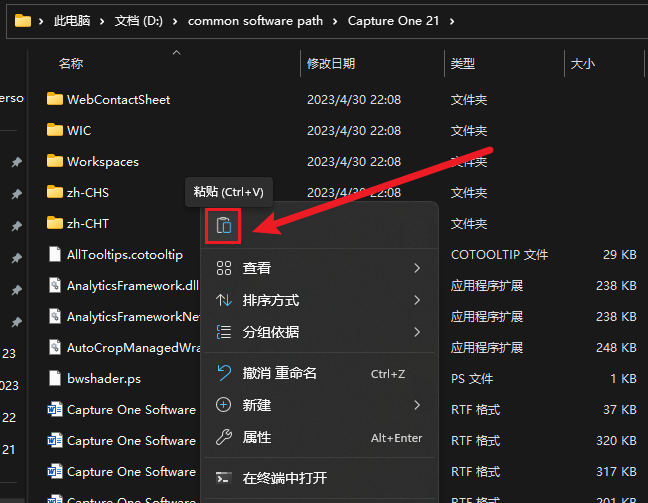
Task: Choose 撤消 重命名 undo rename
Action: [319, 374]
